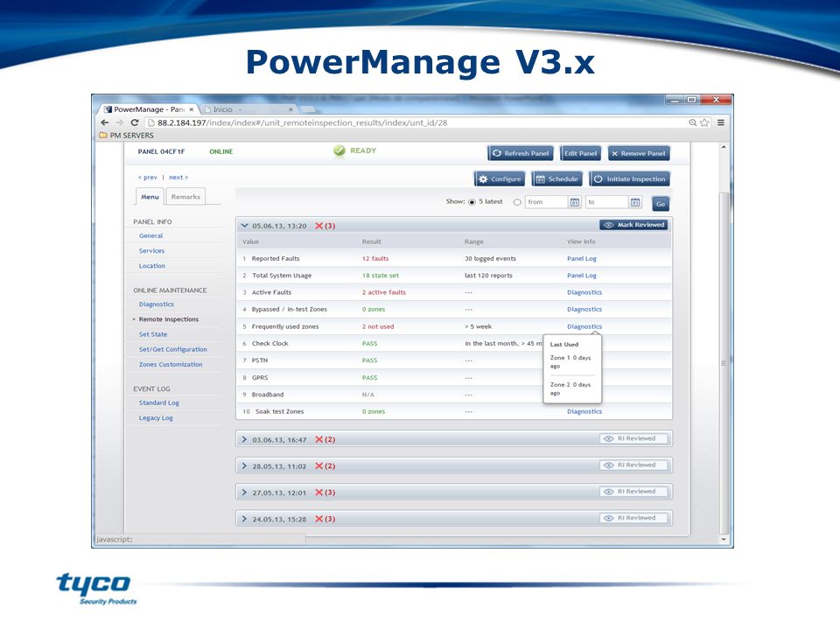Mark the 05.06.13 inspection as reviewed
The image size is (840, 630).
pyautogui.click(x=633, y=225)
